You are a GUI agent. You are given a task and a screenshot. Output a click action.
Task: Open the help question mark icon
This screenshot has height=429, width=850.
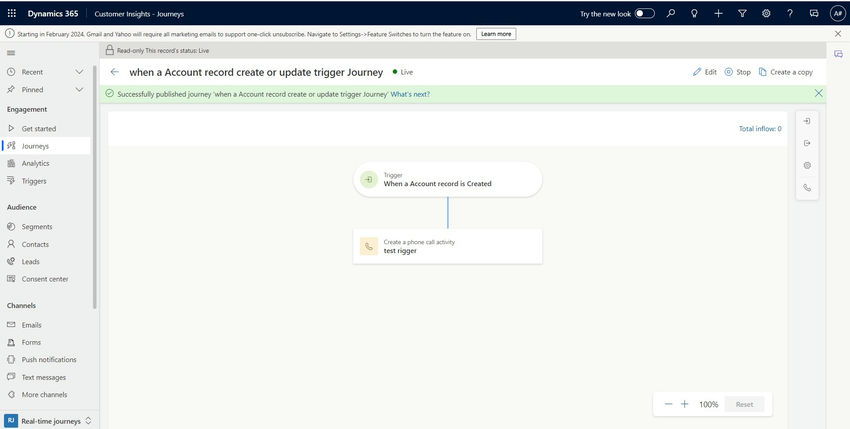(790, 14)
